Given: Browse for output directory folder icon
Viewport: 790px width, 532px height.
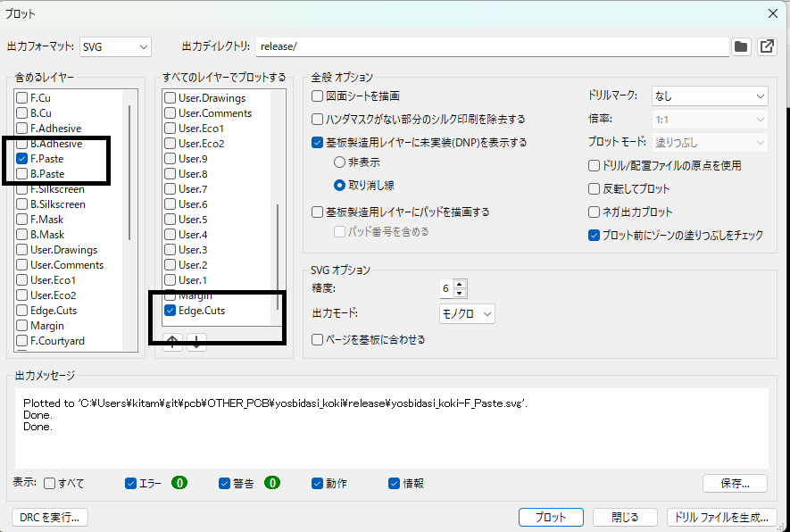Looking at the screenshot, I should click(x=740, y=46).
